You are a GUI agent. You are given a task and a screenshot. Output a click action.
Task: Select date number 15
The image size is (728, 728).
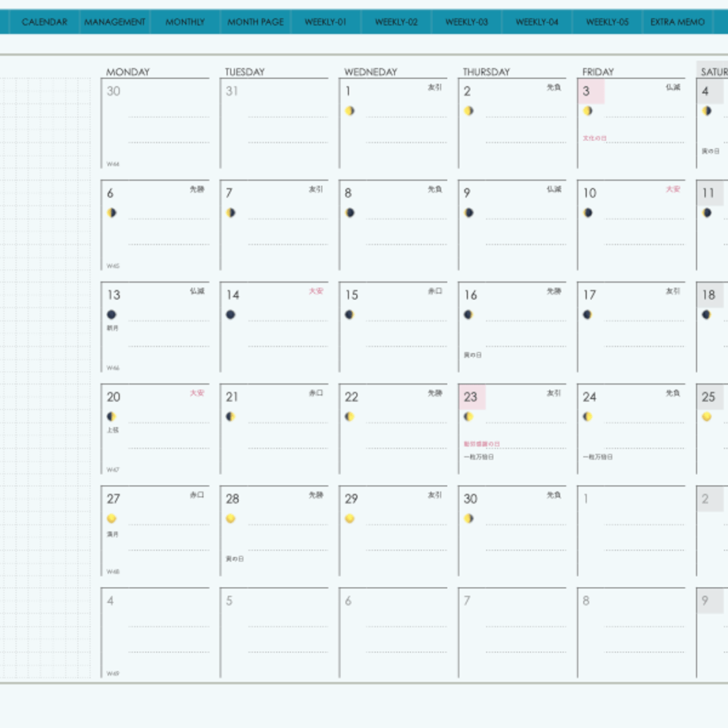(x=351, y=295)
